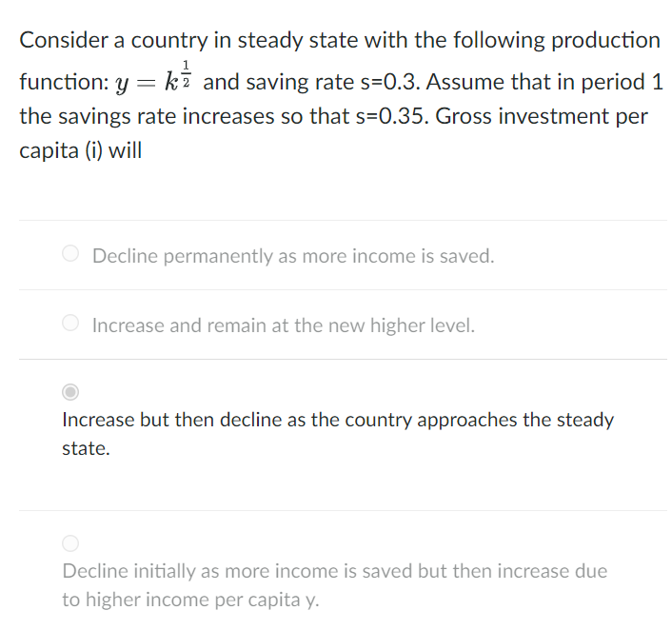The image size is (672, 630).
Task: Click the word 'production' in the first line
Action: (605, 41)
